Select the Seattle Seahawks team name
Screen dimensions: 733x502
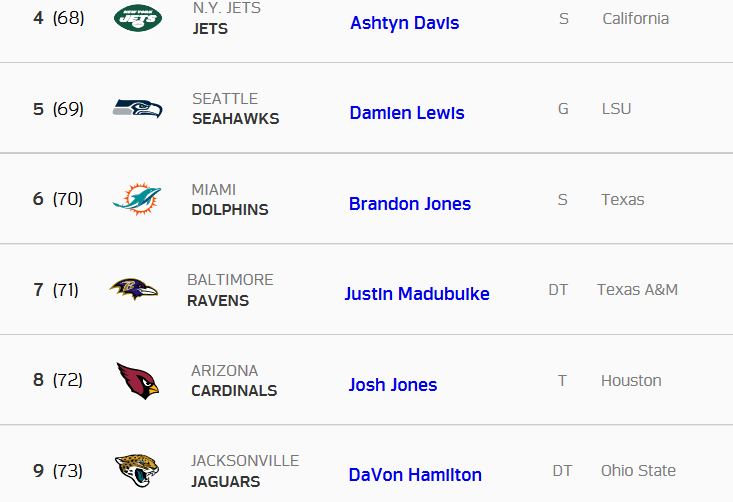236,109
